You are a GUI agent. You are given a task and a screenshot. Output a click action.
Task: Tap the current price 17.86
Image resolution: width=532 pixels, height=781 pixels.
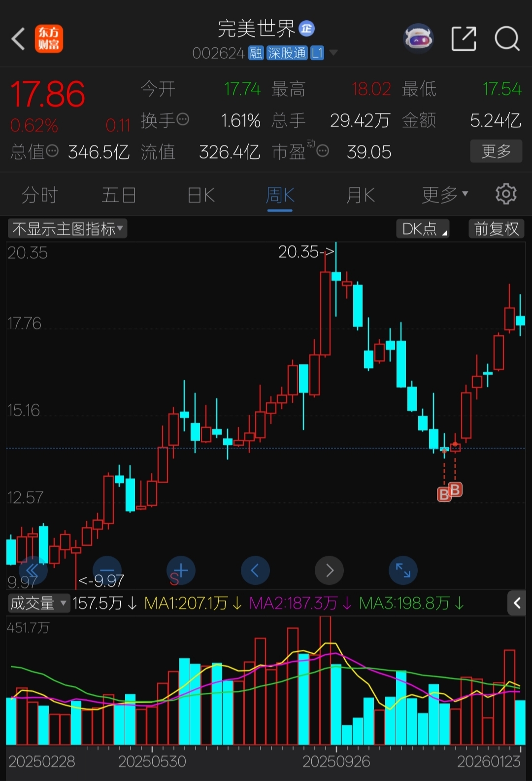pos(48,94)
